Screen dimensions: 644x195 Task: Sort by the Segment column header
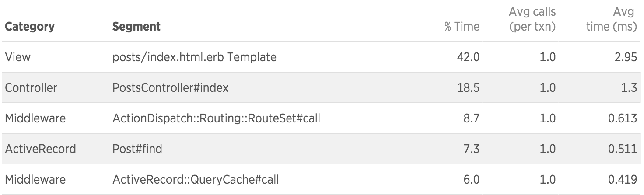[x=136, y=27]
